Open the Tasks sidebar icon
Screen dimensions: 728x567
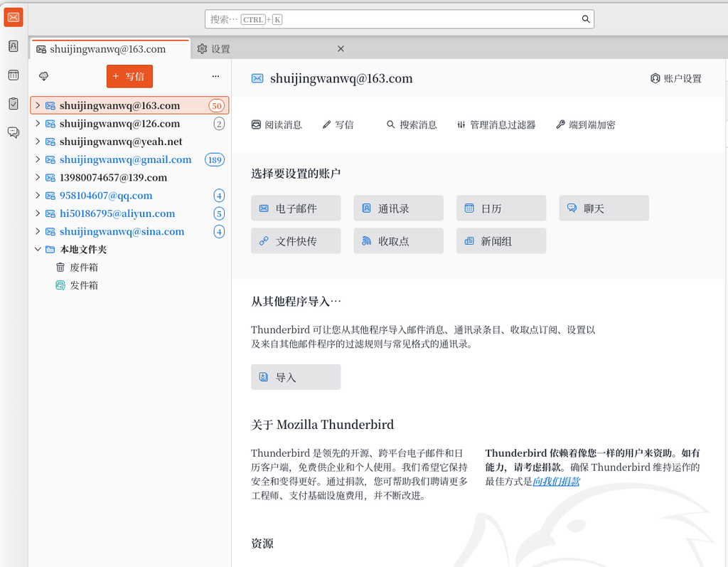click(x=14, y=104)
